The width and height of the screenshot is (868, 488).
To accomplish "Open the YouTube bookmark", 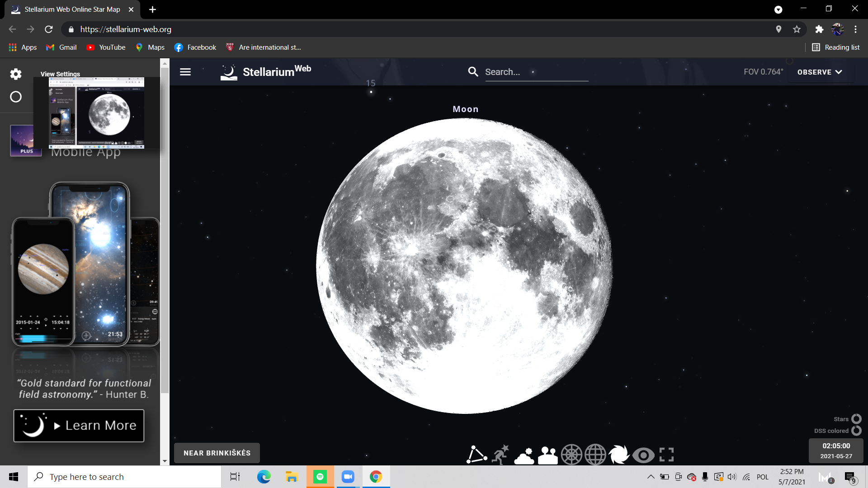I will click(106, 47).
